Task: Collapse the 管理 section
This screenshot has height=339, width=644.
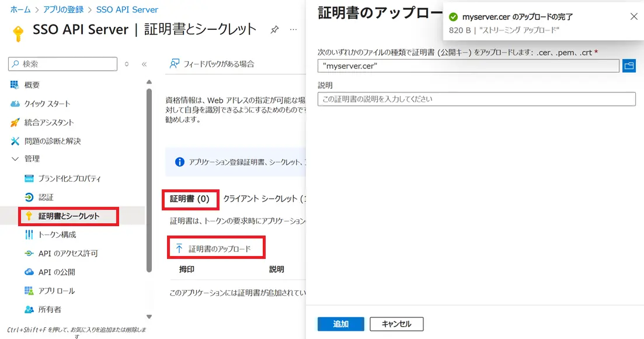Action: tap(15, 159)
